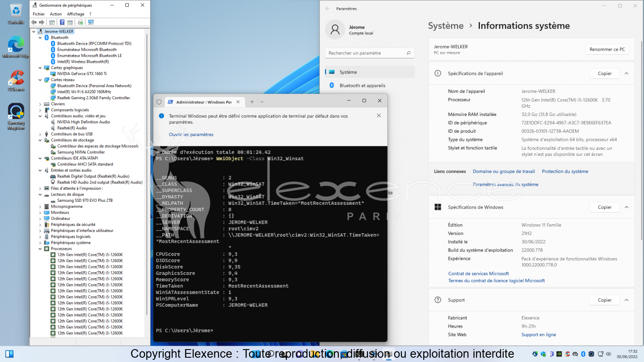Click the Bluetooth tray icon
The width and height of the screenshot is (644, 362).
point(583,354)
